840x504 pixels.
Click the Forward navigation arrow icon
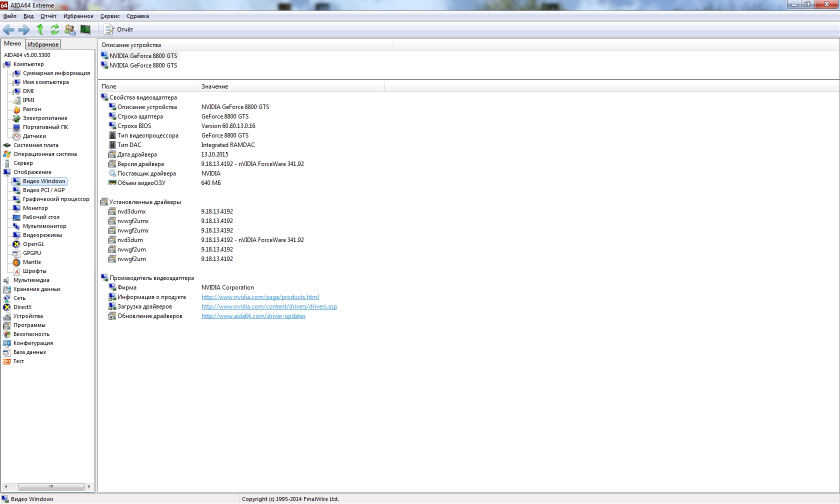tap(23, 29)
